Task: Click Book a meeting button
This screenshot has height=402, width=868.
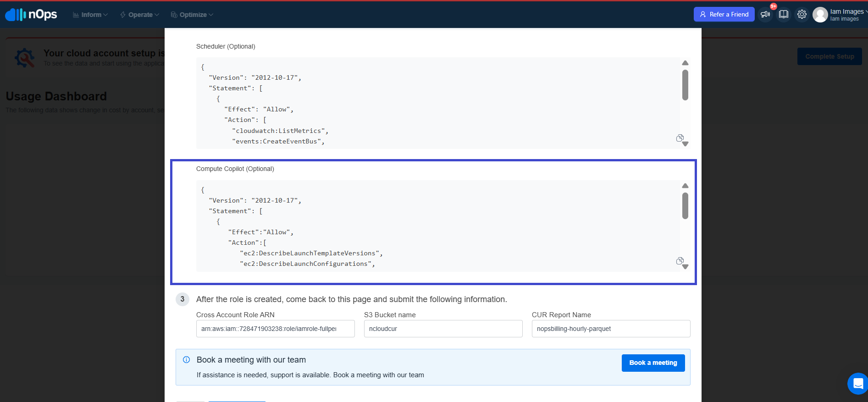Action: [x=653, y=363]
